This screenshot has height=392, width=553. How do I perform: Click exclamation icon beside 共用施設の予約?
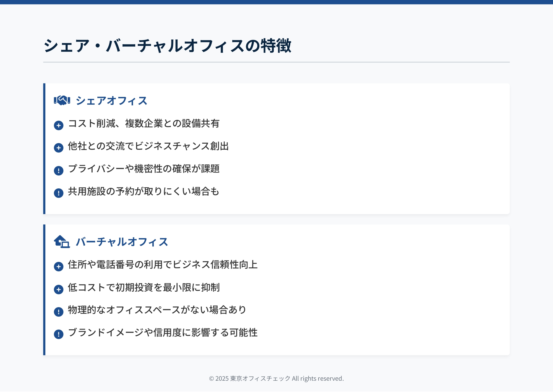tap(59, 193)
